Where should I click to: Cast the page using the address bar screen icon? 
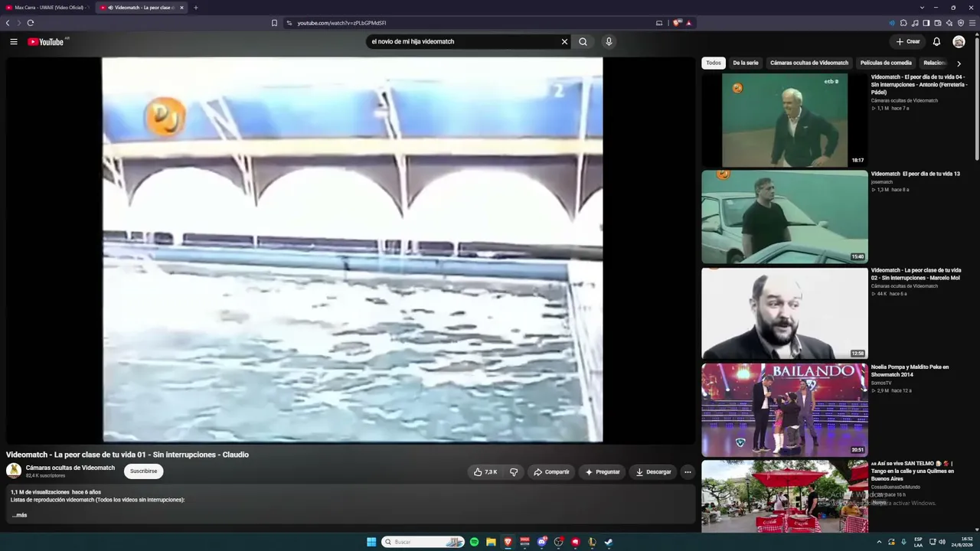pyautogui.click(x=659, y=23)
